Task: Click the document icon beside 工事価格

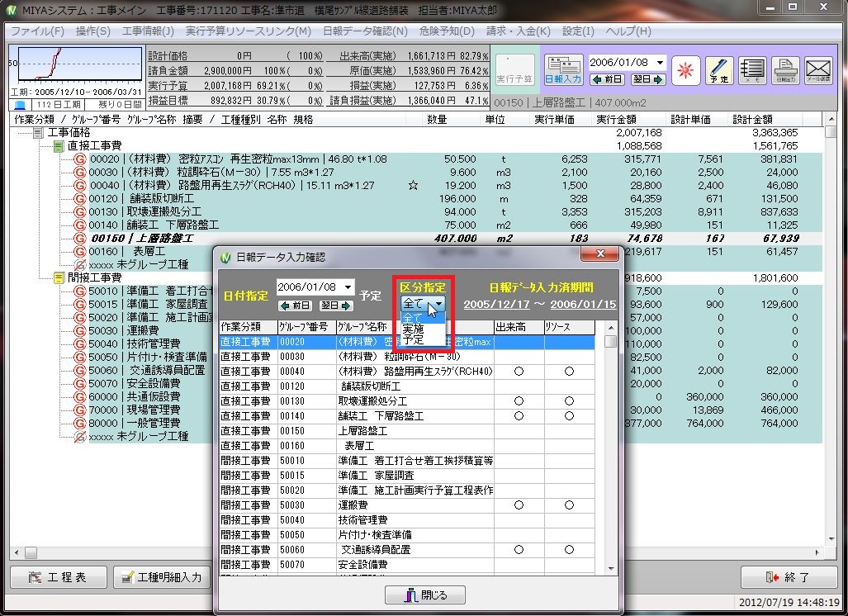Action: (39, 133)
